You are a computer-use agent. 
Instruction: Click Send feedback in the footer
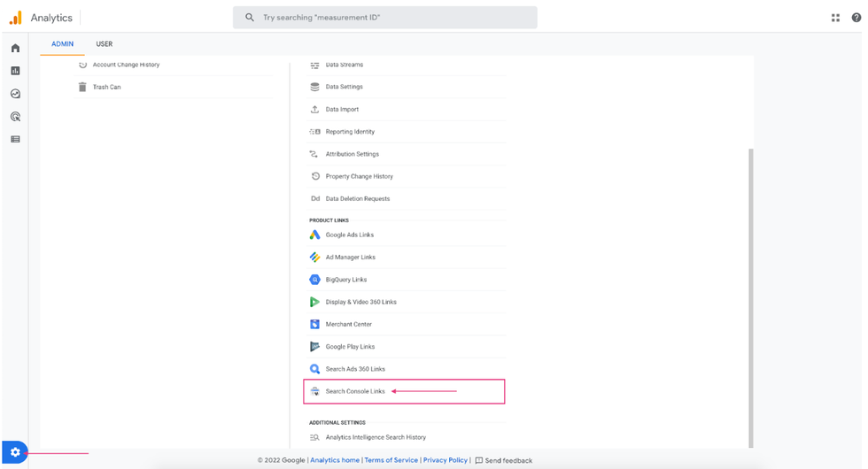coord(508,460)
